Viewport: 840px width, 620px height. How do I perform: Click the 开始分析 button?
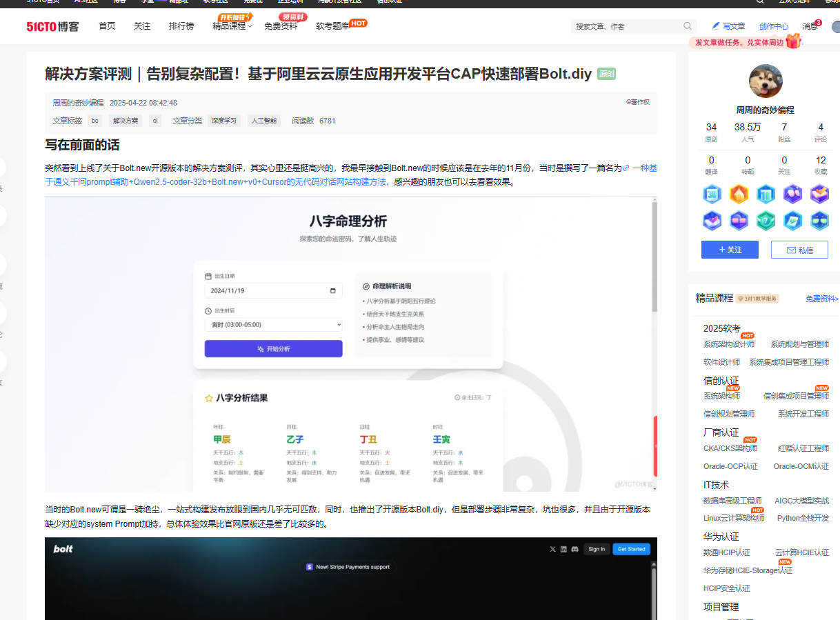point(274,349)
